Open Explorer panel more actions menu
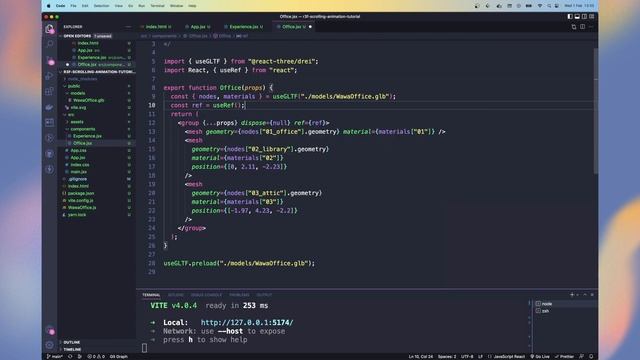The width and height of the screenshot is (640, 360). (x=129, y=27)
